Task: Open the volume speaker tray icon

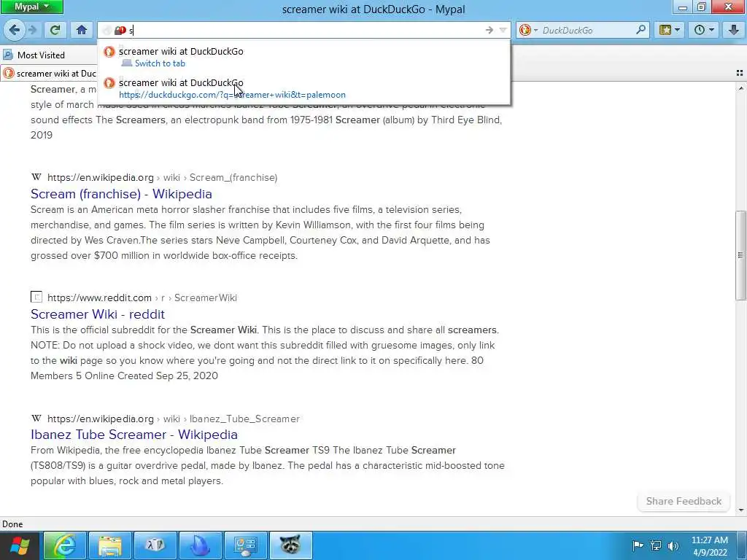Action: point(673,545)
